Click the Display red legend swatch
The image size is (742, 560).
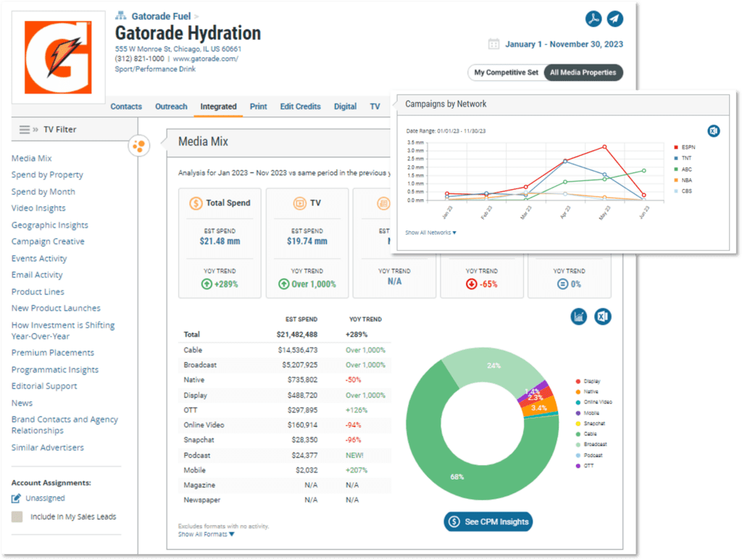[578, 381]
